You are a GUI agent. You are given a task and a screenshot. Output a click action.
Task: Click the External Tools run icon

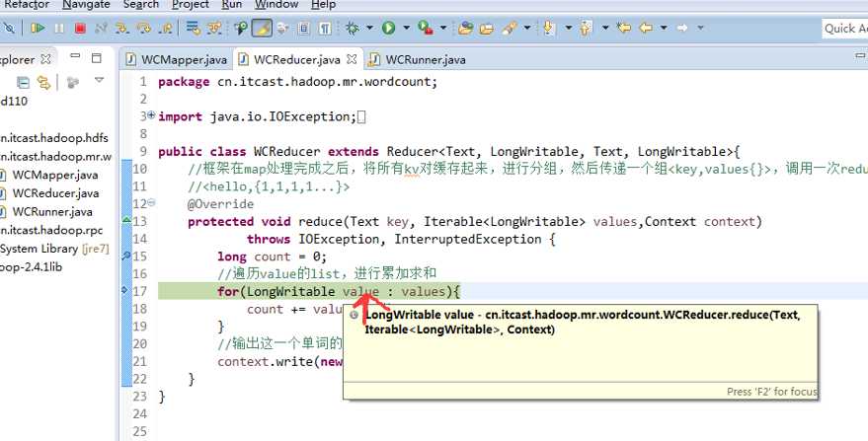point(426,28)
